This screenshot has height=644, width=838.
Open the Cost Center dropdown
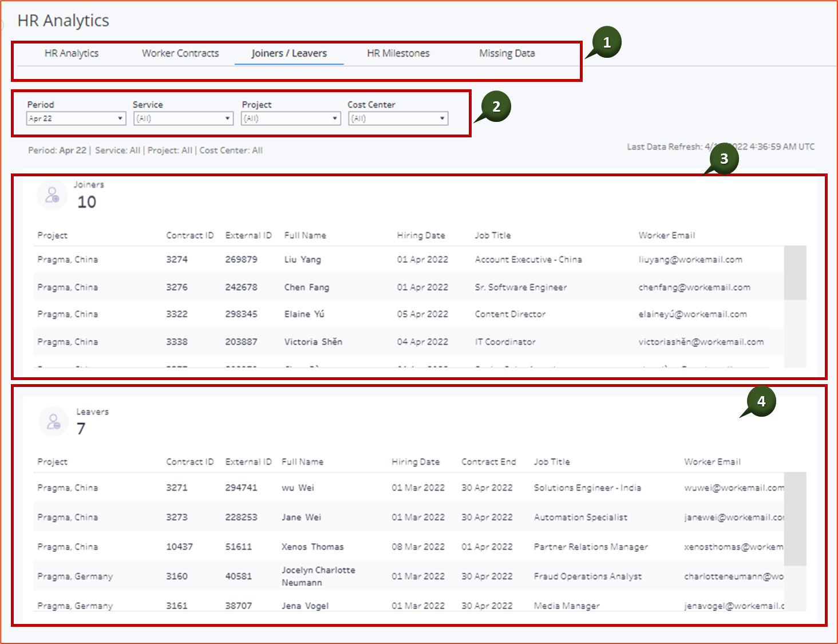point(397,118)
